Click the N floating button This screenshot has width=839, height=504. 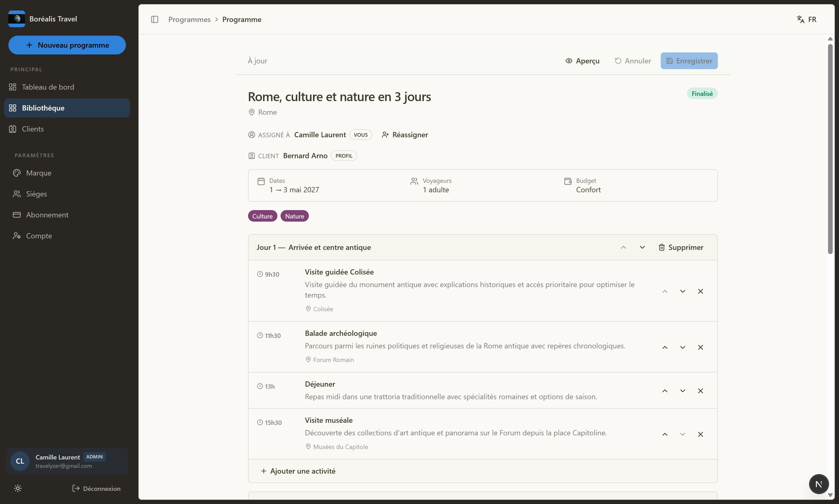click(x=819, y=484)
